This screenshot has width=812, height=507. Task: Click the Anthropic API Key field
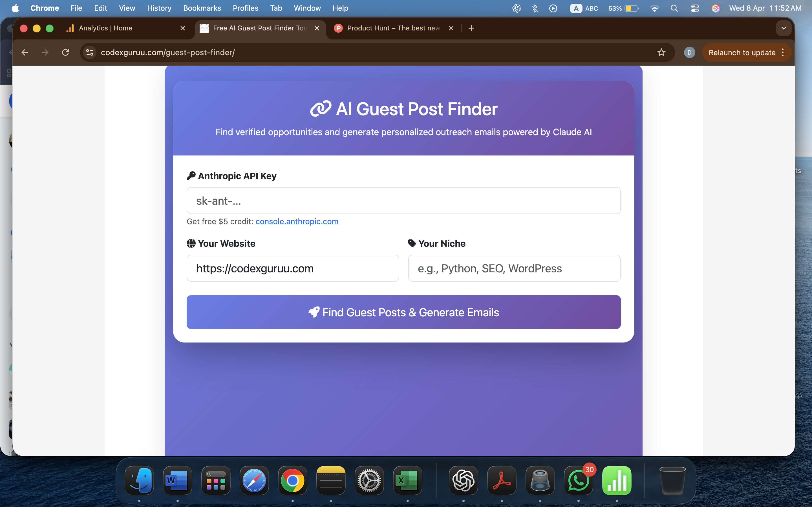tap(403, 201)
